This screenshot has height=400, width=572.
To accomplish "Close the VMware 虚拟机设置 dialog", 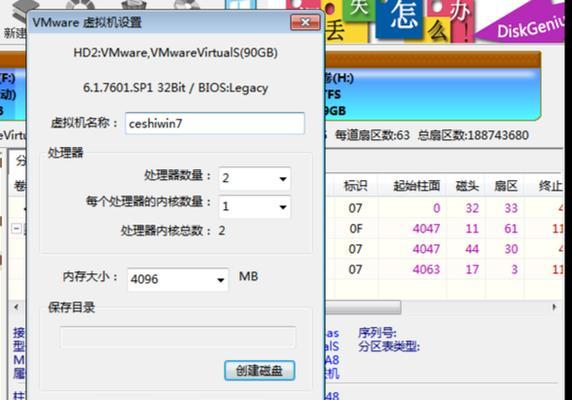I will (x=305, y=23).
